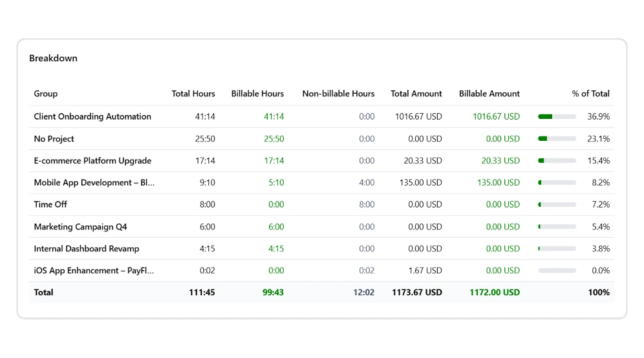Select the No Project row name
644x358 pixels.
point(54,139)
